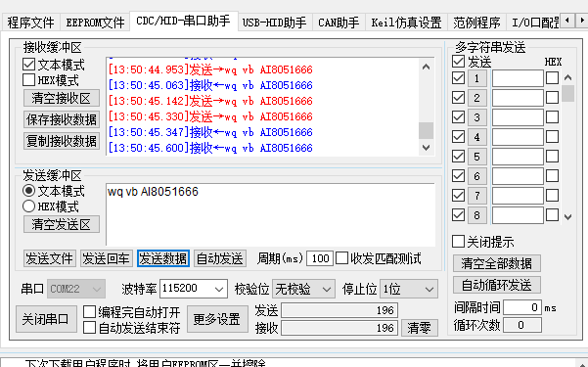Click 保存接收数据 button

tap(62, 119)
